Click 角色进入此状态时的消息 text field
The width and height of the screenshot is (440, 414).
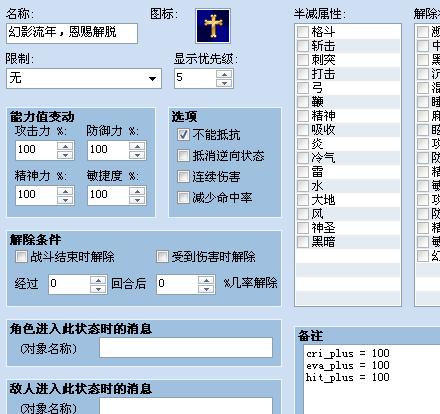coord(186,348)
